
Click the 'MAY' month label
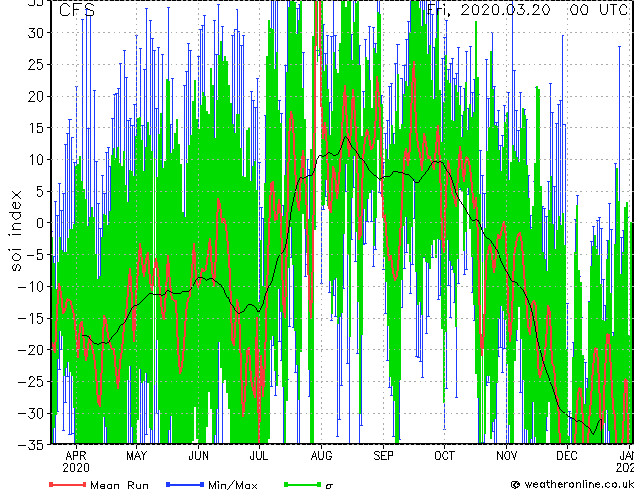click(136, 456)
